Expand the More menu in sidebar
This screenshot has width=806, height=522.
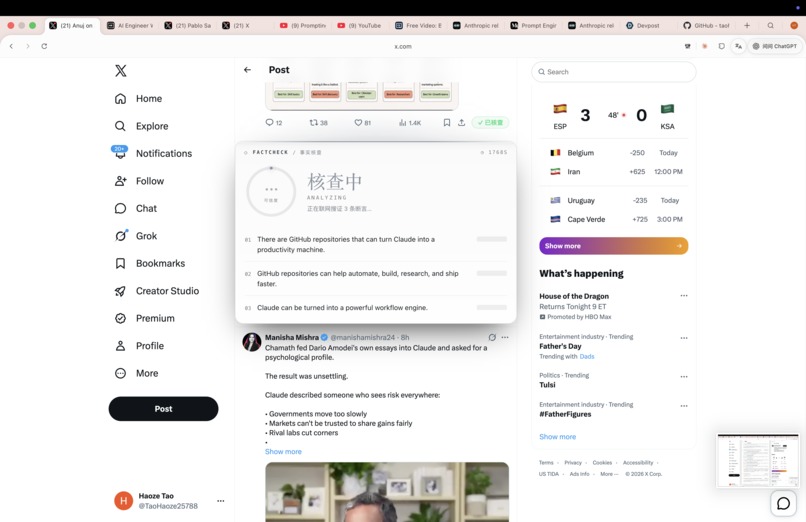click(x=136, y=374)
